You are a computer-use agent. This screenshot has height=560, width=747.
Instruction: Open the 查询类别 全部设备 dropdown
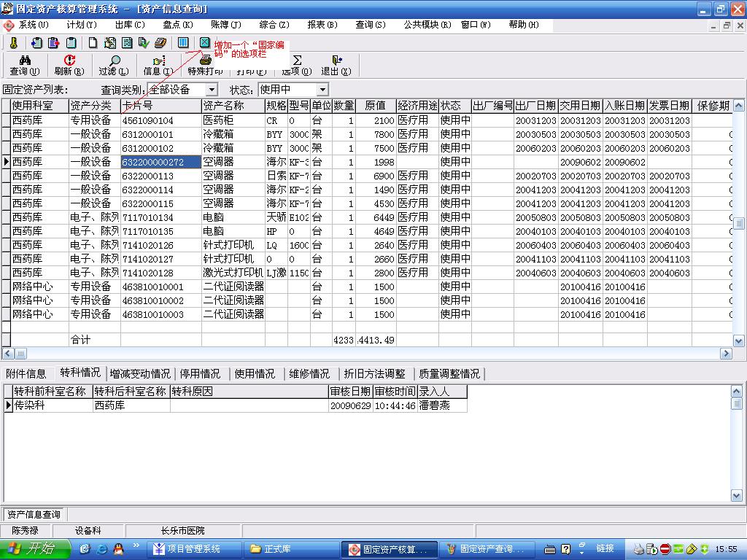coord(212,90)
